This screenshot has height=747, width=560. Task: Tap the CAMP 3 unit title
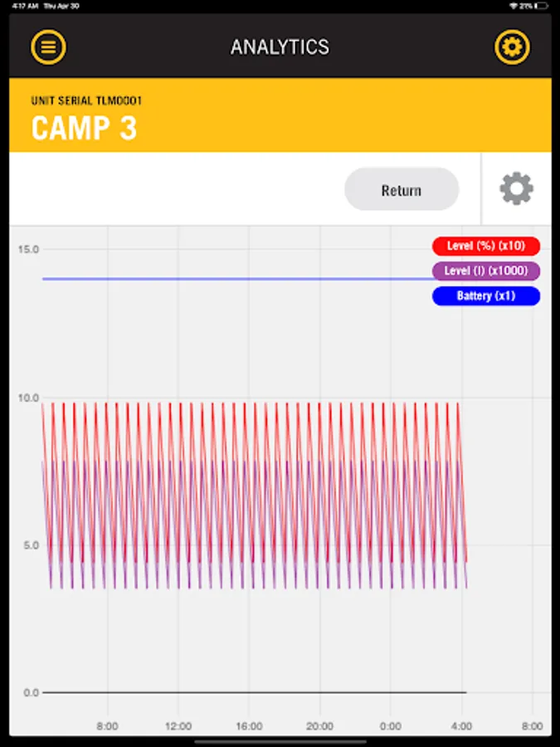85,128
